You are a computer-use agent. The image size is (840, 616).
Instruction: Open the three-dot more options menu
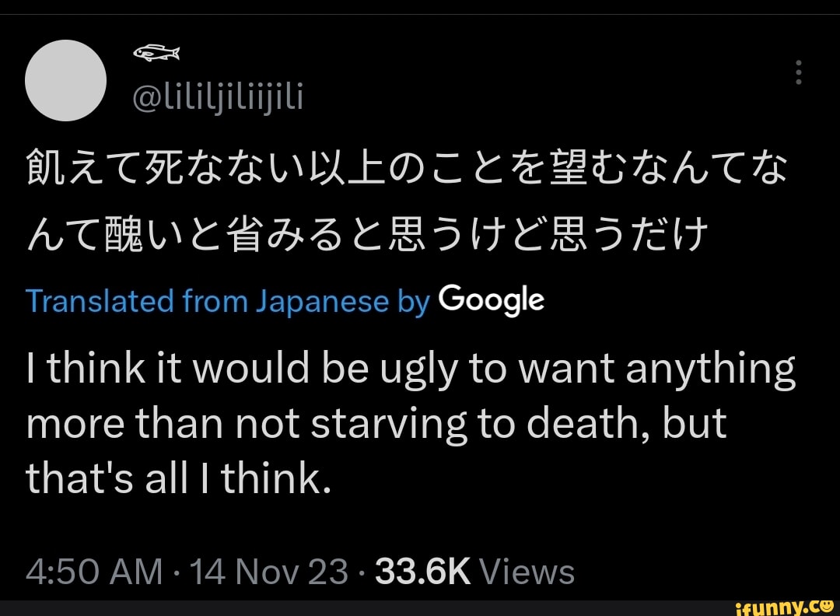(x=798, y=72)
